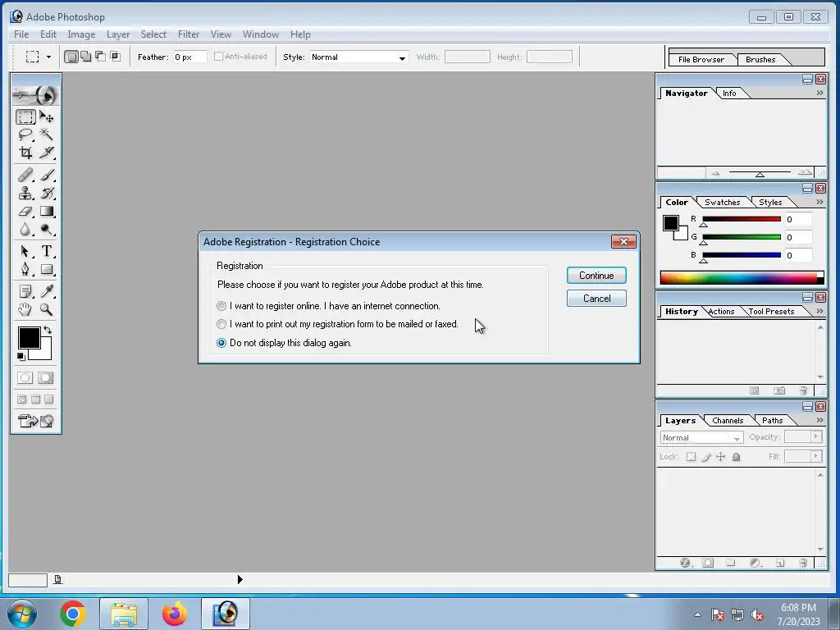
Task: Choose the print registration form radio option
Action: 221,324
